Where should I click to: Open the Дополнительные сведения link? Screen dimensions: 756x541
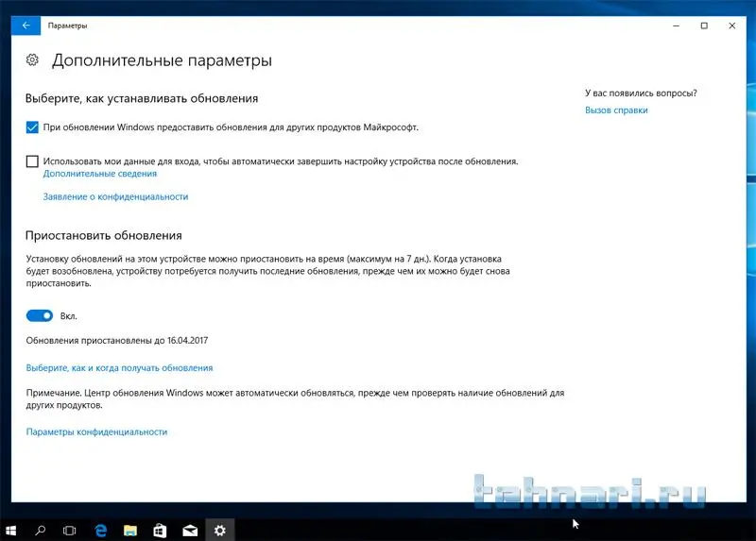[100, 174]
